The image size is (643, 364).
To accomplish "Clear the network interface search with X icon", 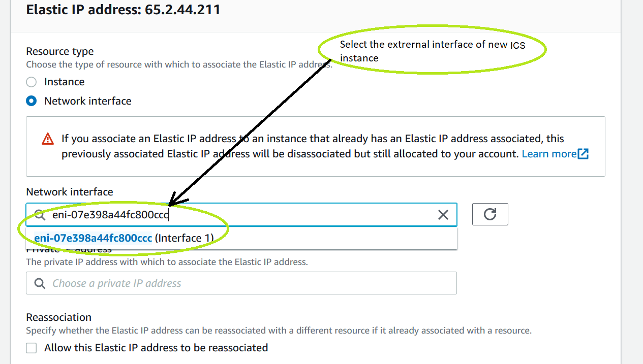I will point(443,215).
